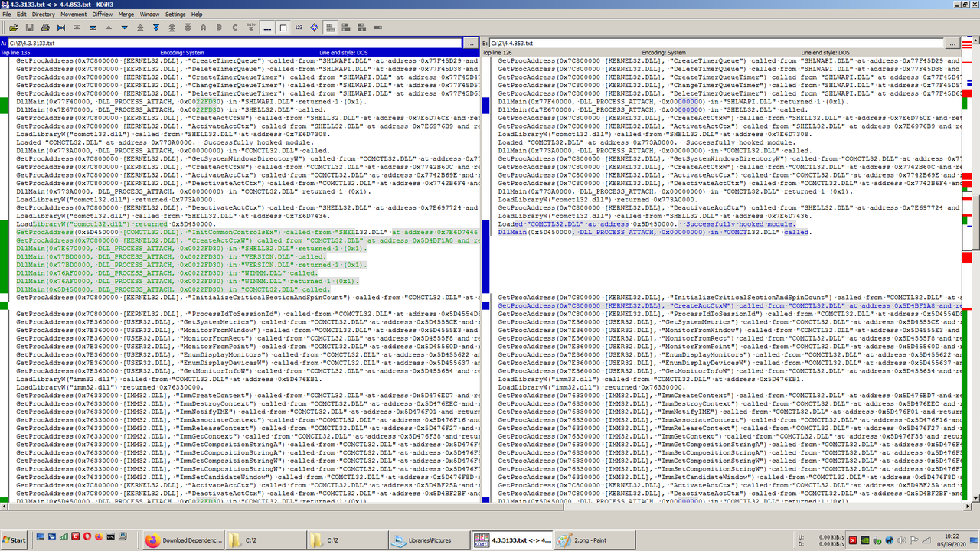Browse for file A with ... button
980x551 pixels.
tap(471, 44)
